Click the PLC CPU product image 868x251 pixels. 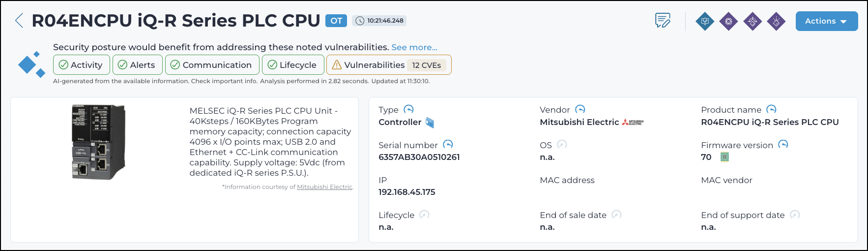tap(99, 142)
